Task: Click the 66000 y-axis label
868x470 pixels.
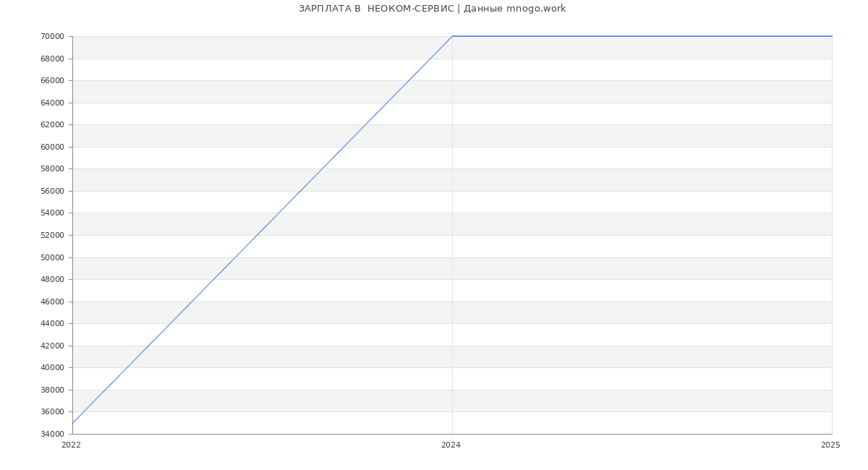Action: click(x=53, y=81)
